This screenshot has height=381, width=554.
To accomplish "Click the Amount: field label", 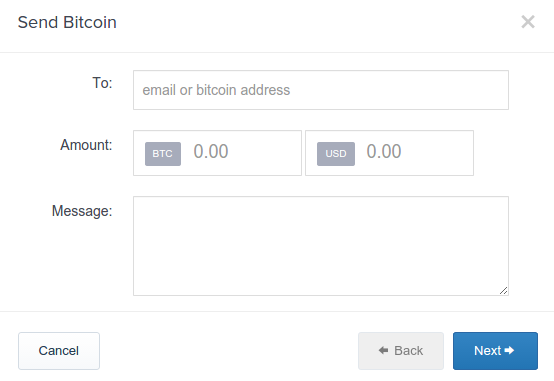I will tap(86, 145).
